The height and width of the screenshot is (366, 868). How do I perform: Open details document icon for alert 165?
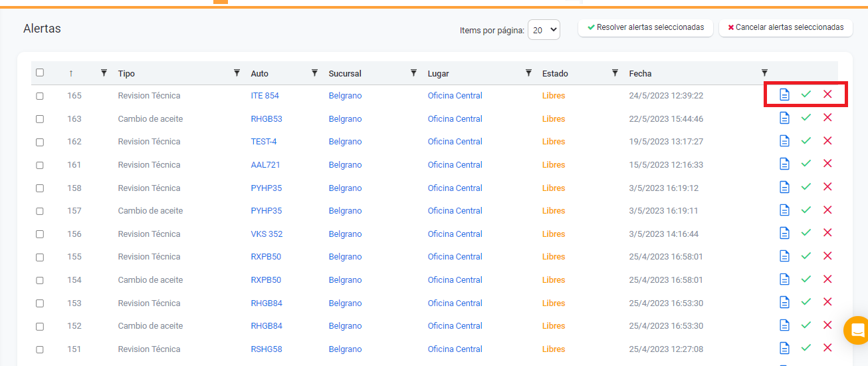coord(784,95)
